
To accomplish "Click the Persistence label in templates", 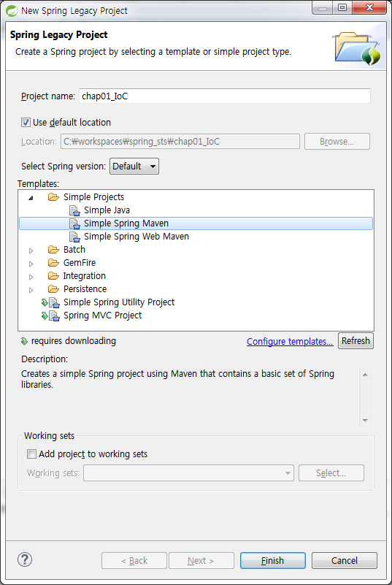I will (x=85, y=289).
